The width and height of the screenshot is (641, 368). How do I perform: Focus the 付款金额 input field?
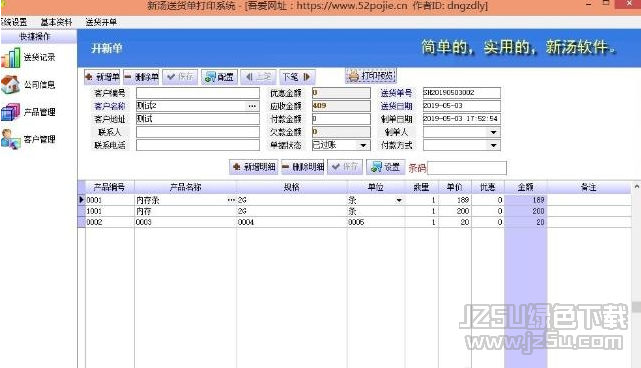pos(341,119)
